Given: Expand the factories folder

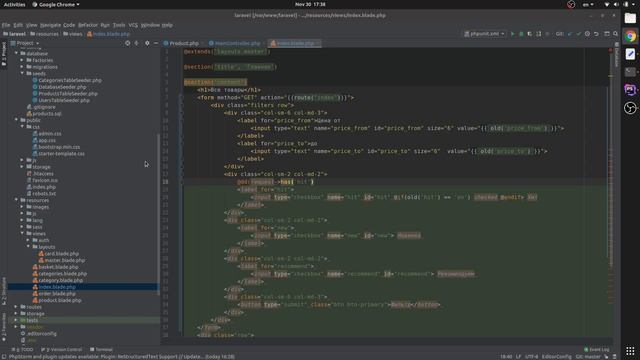Looking at the screenshot, I should pyautogui.click(x=22, y=60).
